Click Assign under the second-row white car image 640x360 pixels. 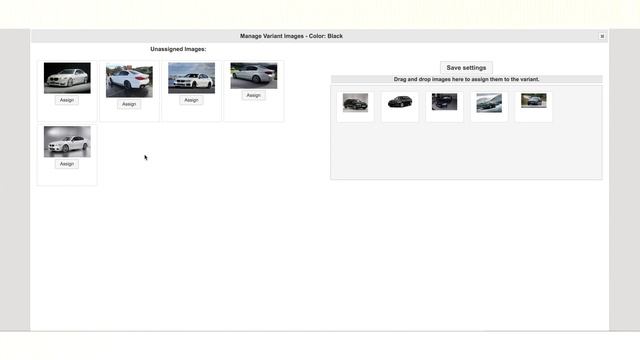67,164
